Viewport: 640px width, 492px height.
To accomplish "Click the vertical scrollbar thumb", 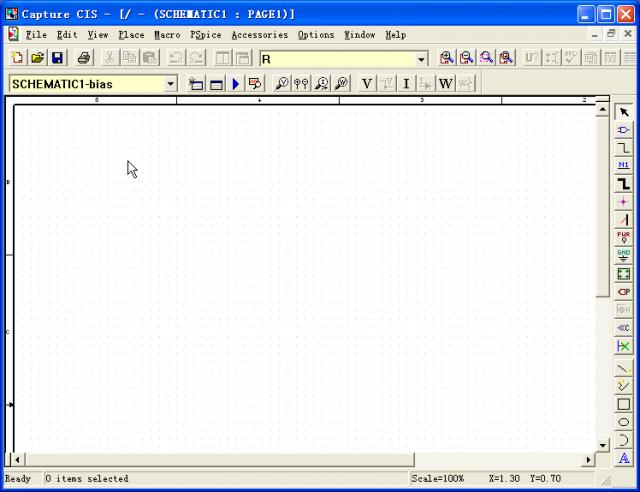I will [x=602, y=207].
